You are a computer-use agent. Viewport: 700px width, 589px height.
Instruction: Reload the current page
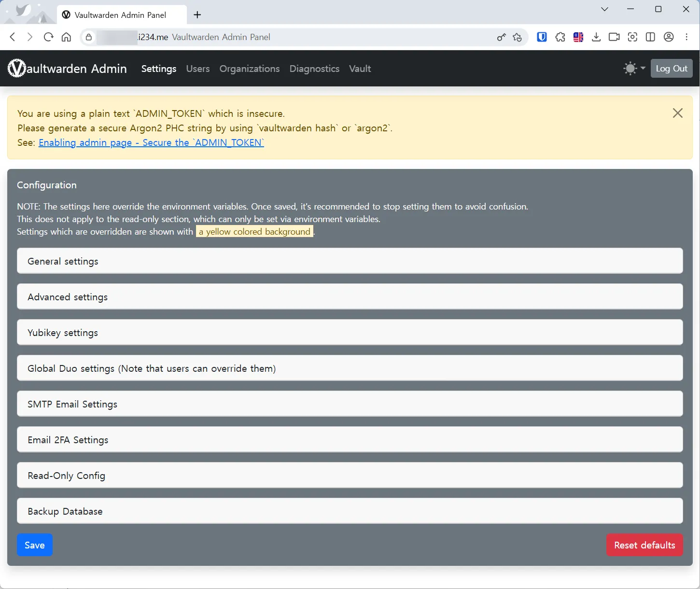tap(48, 37)
